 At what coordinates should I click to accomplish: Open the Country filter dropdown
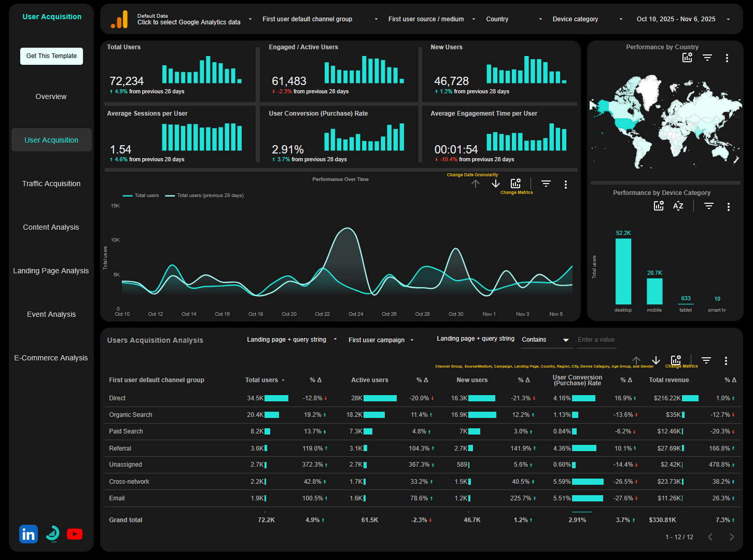coord(513,19)
